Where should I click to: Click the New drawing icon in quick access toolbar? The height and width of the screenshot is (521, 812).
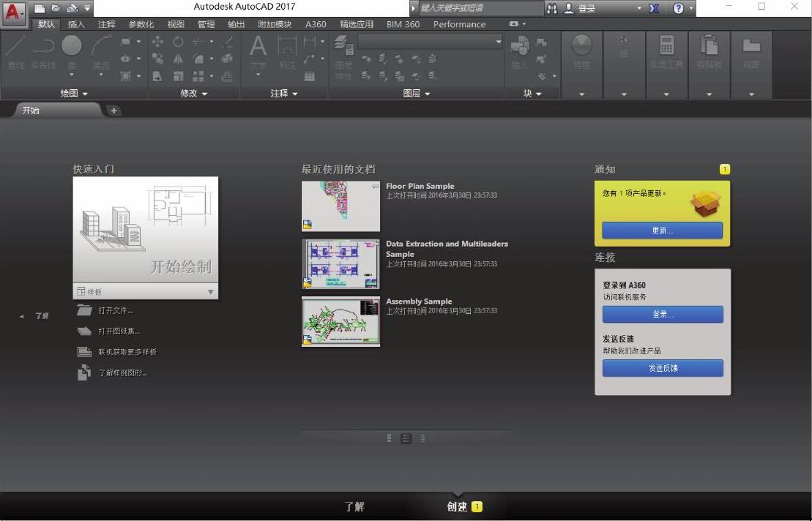[40, 8]
